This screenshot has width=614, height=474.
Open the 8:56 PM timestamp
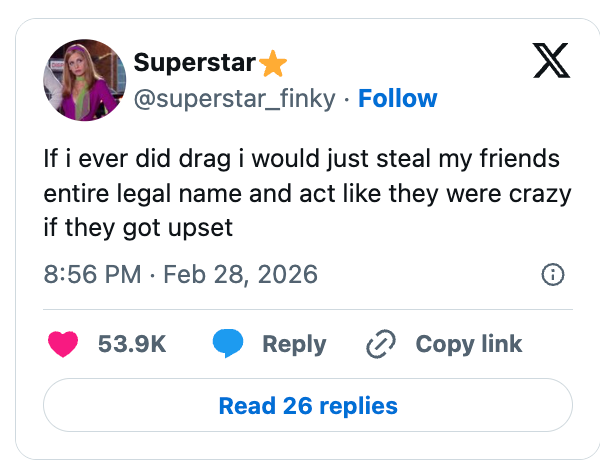93,274
